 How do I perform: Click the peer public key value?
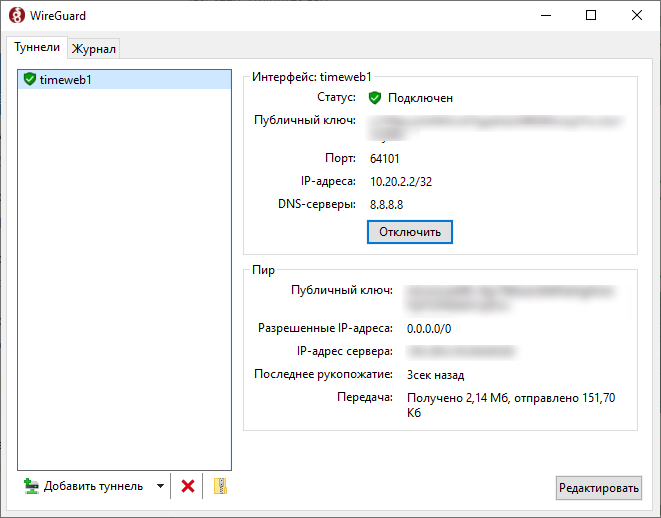[x=509, y=293]
